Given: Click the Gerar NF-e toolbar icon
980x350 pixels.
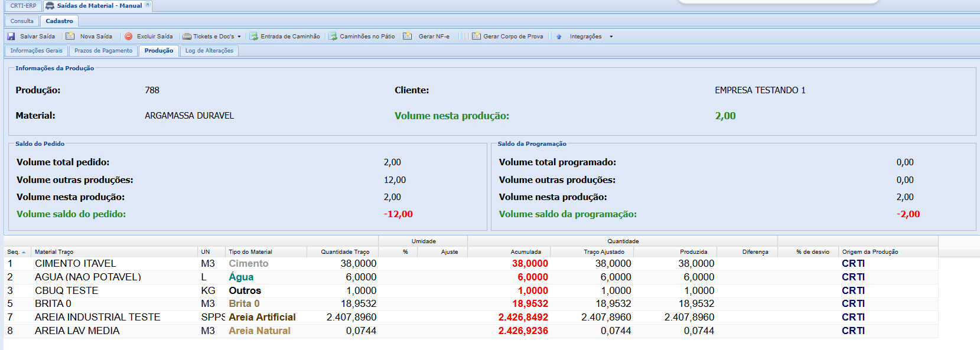Looking at the screenshot, I should [x=408, y=37].
